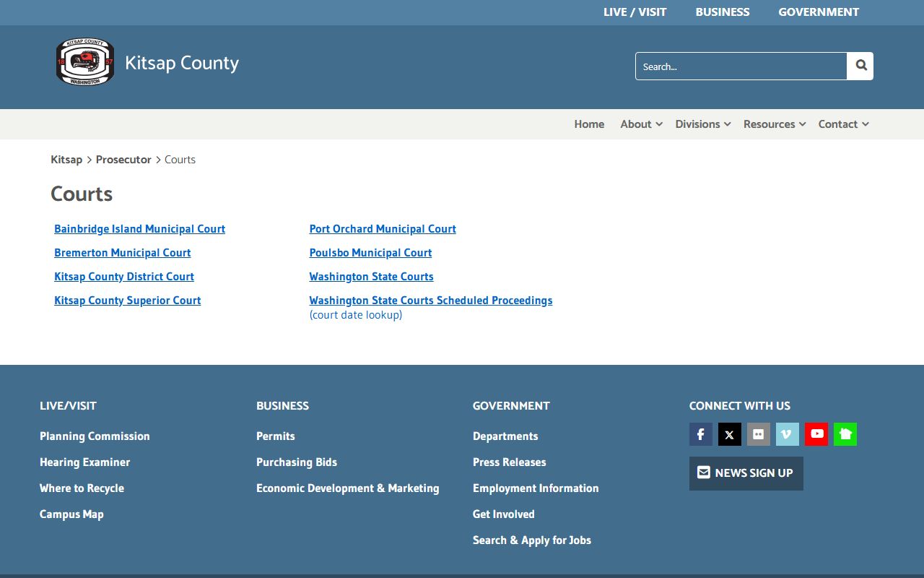Click the NEWS SIGN UP button

tap(746, 473)
